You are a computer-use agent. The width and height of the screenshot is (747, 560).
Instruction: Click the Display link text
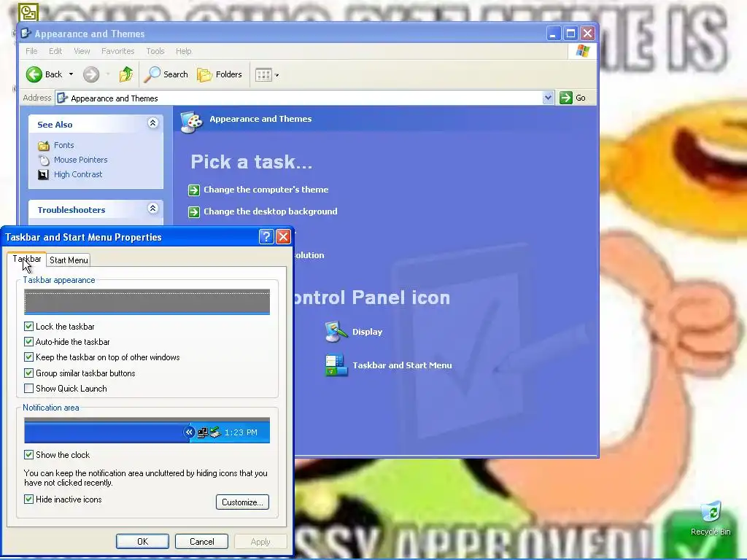click(368, 332)
